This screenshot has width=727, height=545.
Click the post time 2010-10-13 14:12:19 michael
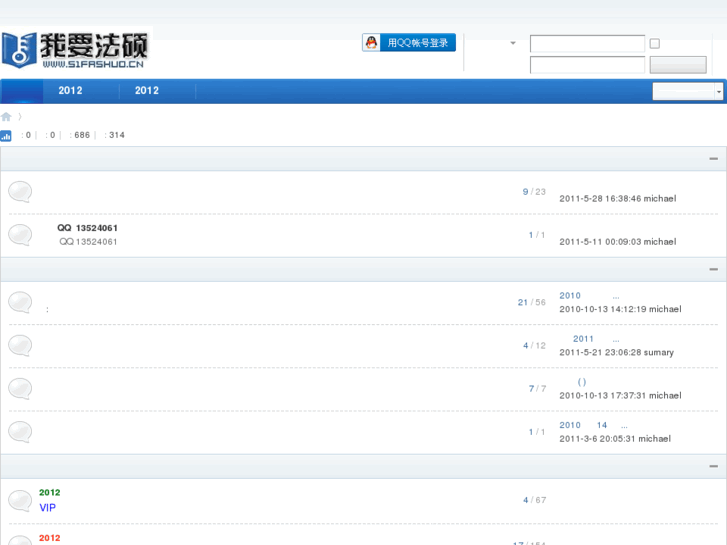click(x=620, y=309)
